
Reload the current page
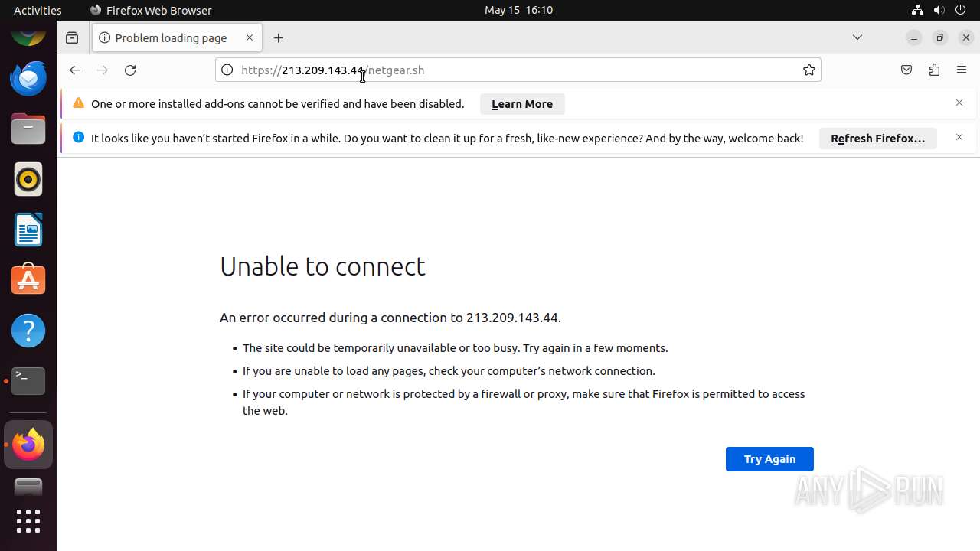coord(130,70)
